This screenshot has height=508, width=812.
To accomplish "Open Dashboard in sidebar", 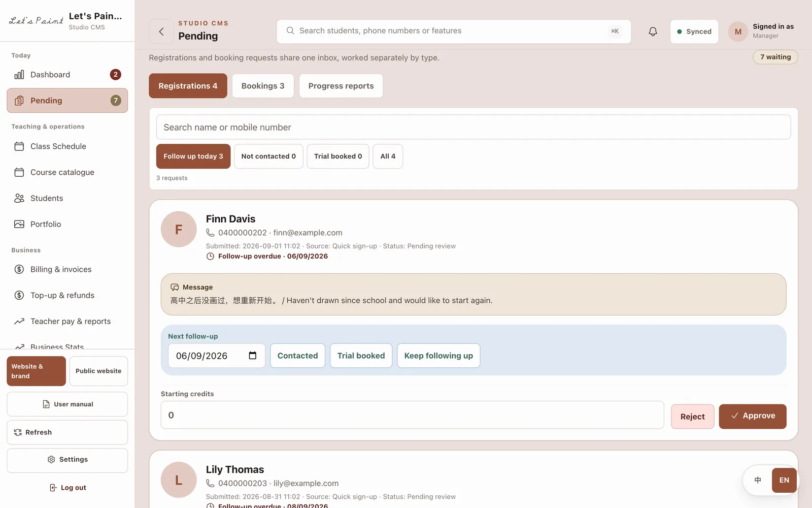I will [x=67, y=75].
